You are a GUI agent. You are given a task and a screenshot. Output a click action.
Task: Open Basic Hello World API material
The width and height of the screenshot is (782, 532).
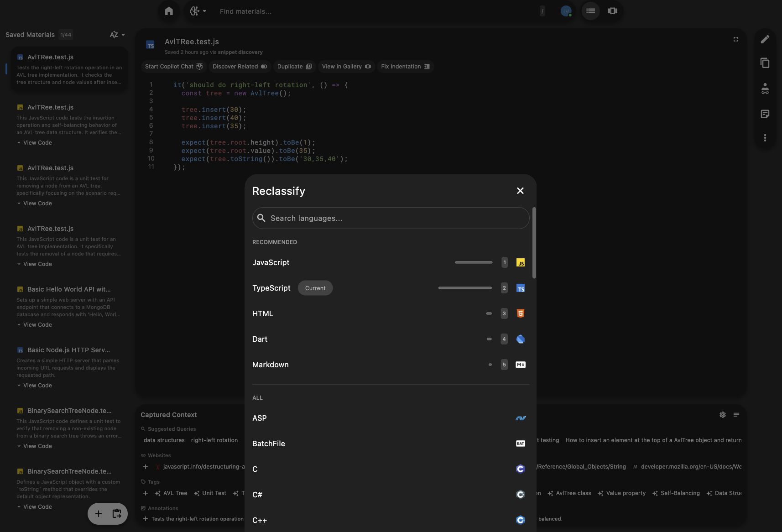point(69,307)
